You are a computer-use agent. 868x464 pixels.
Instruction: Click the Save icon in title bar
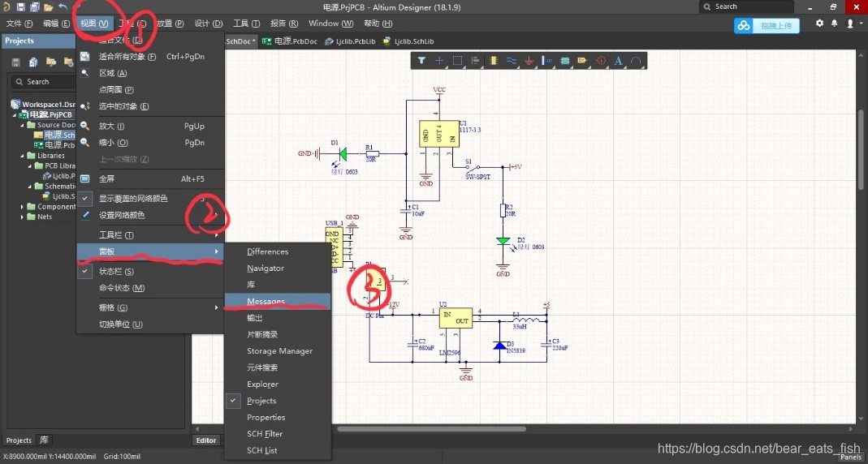19,6
